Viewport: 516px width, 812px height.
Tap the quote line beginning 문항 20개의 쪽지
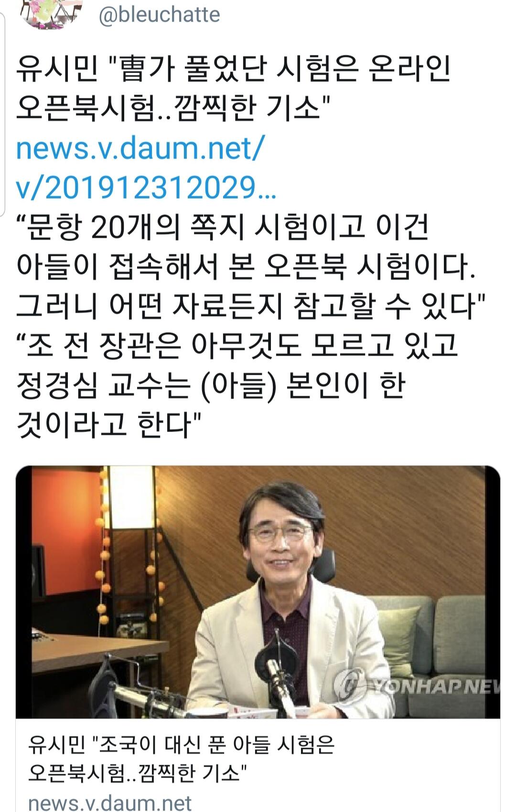223,227
